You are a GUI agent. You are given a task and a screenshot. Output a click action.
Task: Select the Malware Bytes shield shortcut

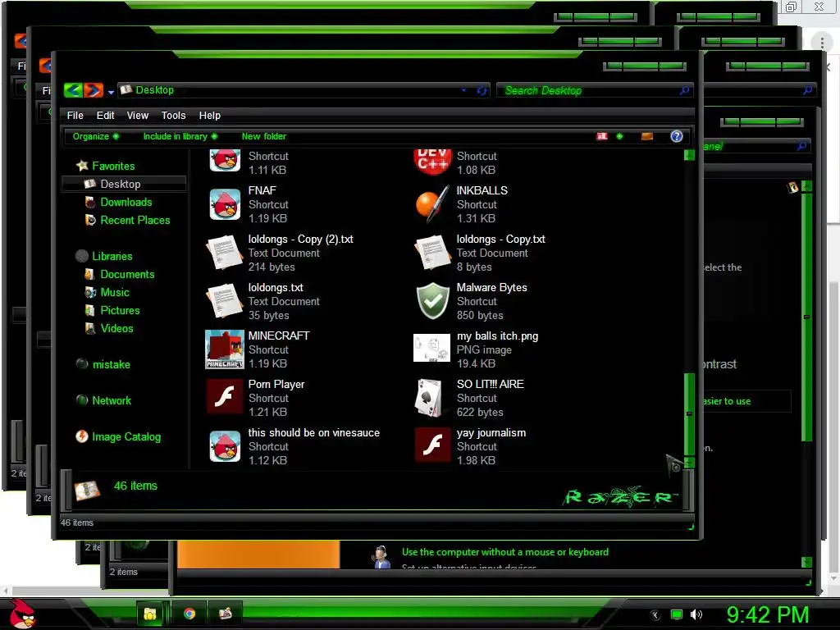[x=433, y=301]
